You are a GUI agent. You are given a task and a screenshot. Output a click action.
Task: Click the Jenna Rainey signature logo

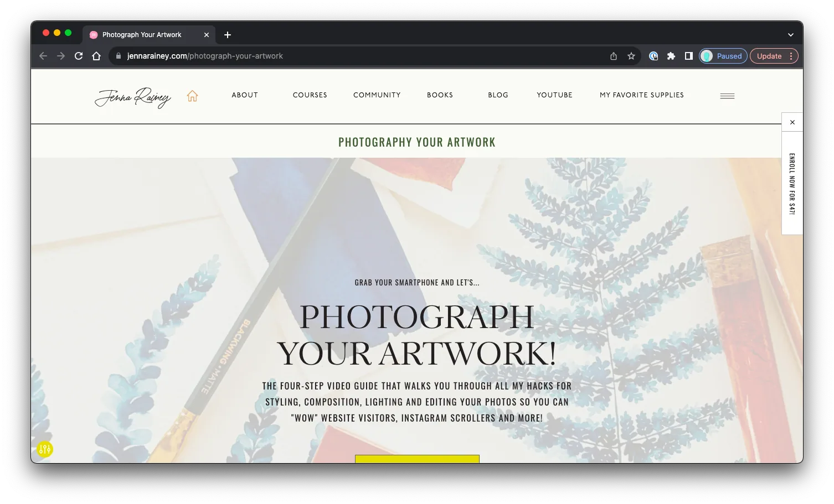pyautogui.click(x=133, y=97)
